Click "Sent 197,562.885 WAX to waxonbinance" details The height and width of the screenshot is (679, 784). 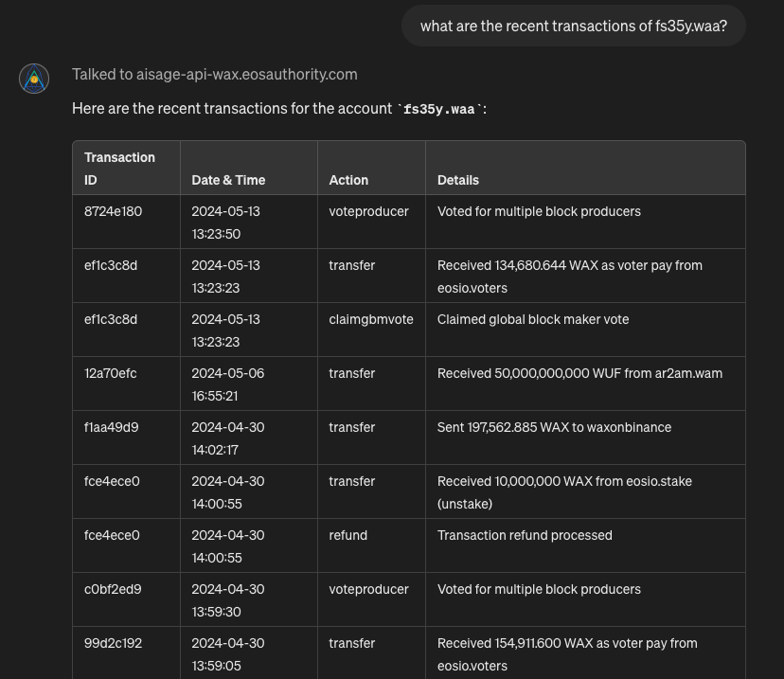pyautogui.click(x=554, y=427)
